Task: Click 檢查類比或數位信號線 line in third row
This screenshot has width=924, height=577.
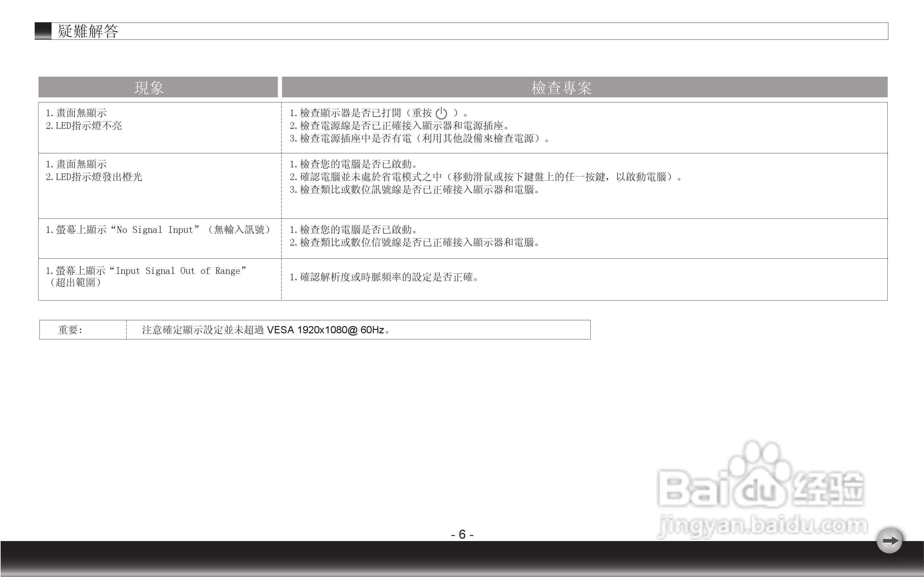Action: pyautogui.click(x=414, y=243)
